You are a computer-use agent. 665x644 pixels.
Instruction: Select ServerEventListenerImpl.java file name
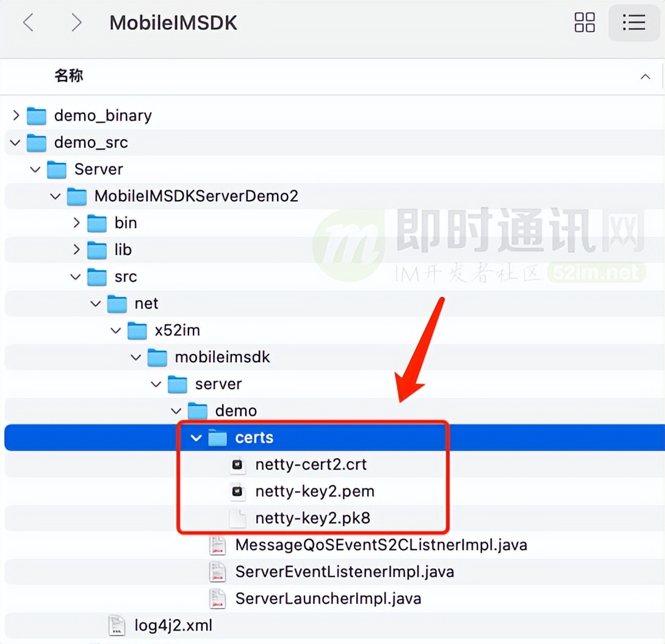[x=345, y=572]
